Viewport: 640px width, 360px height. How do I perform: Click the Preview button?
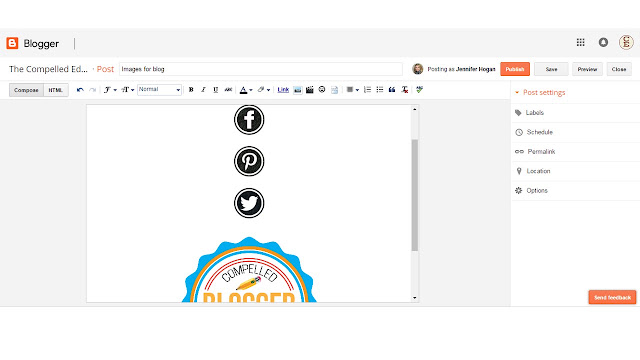click(587, 69)
